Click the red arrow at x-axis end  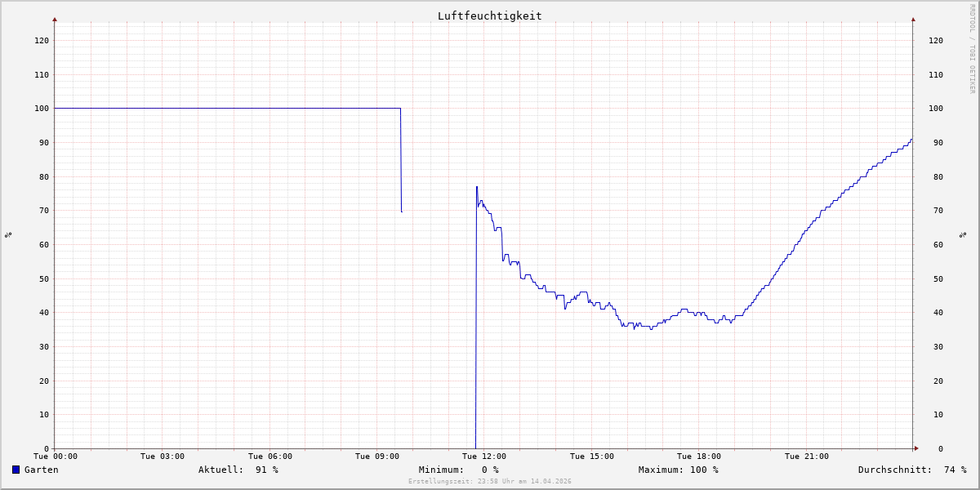pyautogui.click(x=915, y=448)
